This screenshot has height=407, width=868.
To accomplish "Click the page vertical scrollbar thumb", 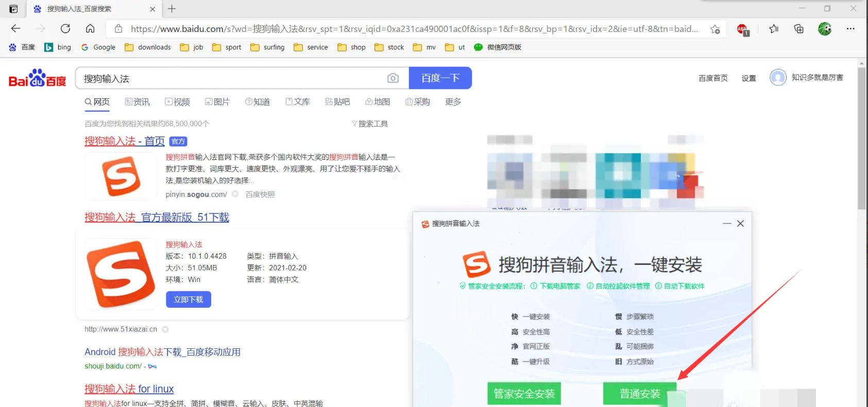I will click(x=862, y=139).
